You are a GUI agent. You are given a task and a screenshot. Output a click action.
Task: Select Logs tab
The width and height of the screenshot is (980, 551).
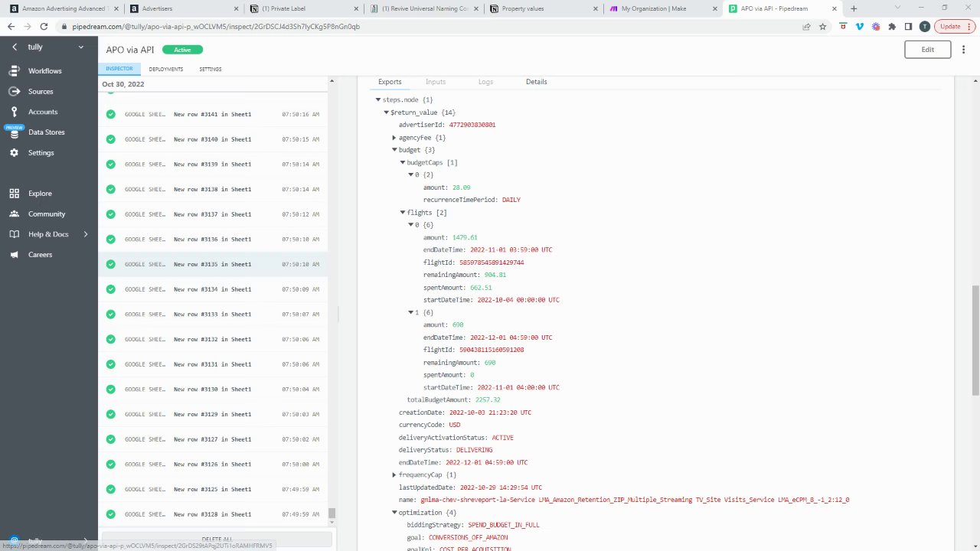(x=485, y=82)
